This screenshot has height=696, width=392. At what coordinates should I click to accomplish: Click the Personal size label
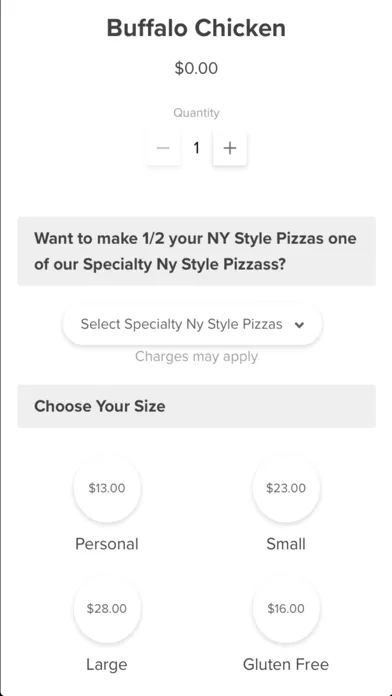(107, 544)
